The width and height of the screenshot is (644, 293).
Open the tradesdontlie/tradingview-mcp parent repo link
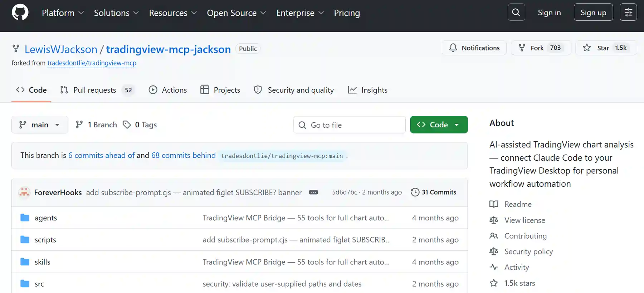pos(92,63)
